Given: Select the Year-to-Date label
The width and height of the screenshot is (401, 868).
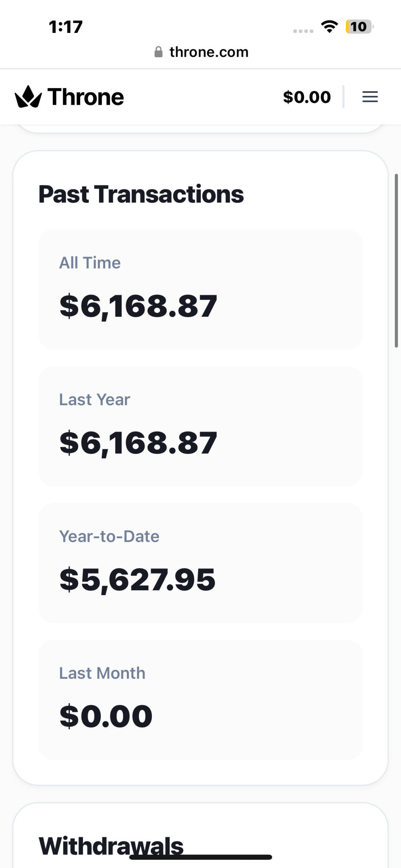Looking at the screenshot, I should 109,536.
